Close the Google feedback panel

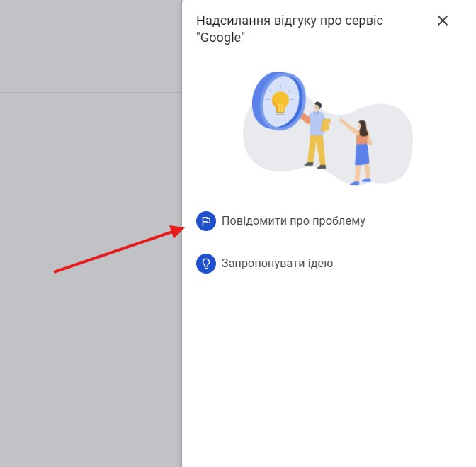click(442, 21)
